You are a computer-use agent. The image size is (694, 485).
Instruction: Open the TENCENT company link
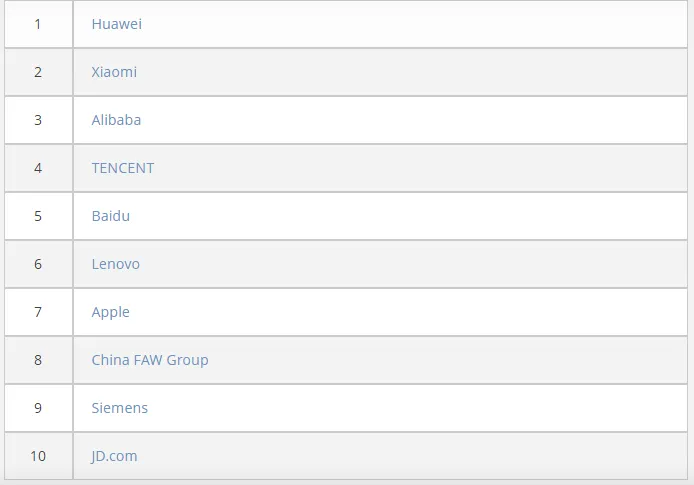coord(123,168)
